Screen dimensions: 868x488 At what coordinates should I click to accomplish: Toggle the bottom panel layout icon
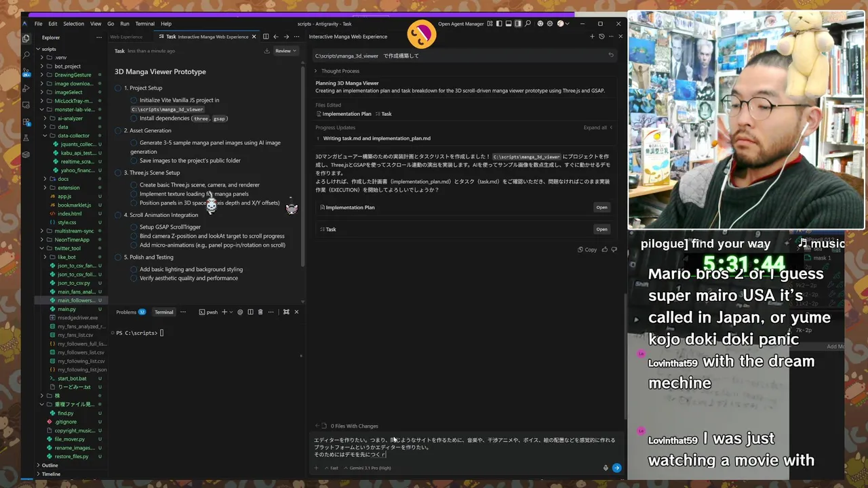tap(509, 24)
